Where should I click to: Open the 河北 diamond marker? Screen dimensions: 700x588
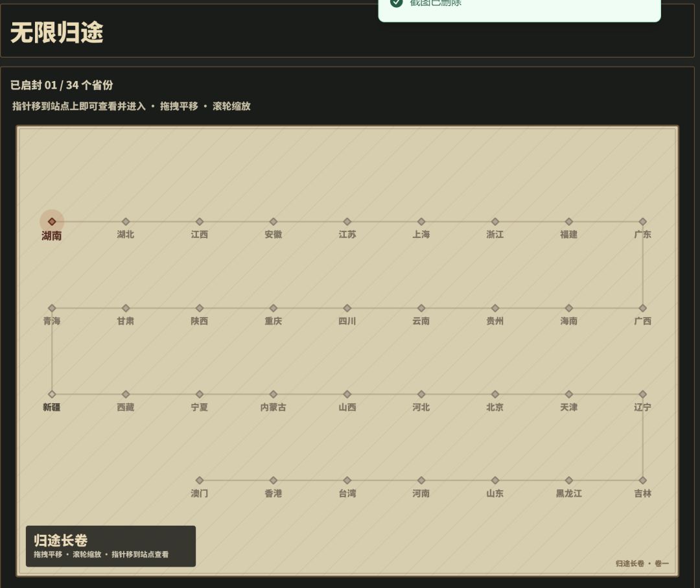point(421,394)
